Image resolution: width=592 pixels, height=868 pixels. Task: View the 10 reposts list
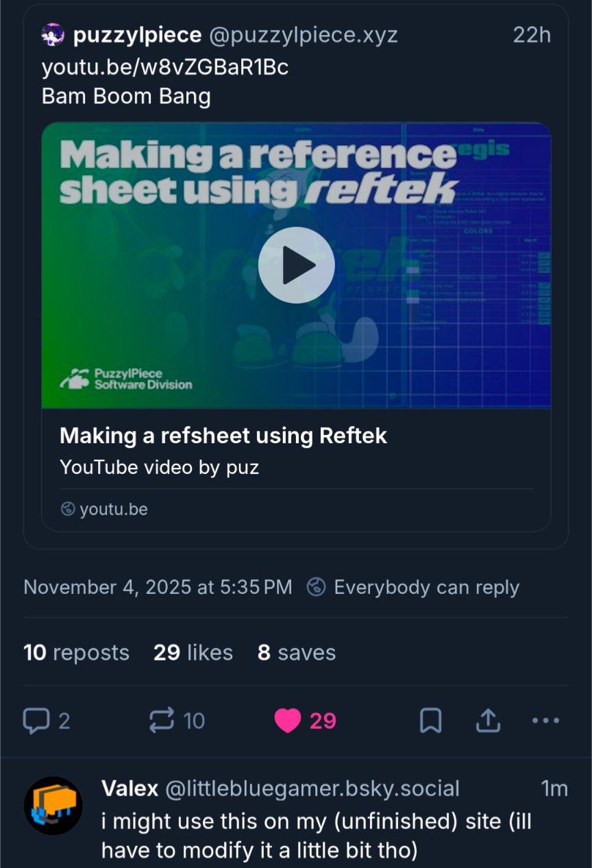point(76,652)
